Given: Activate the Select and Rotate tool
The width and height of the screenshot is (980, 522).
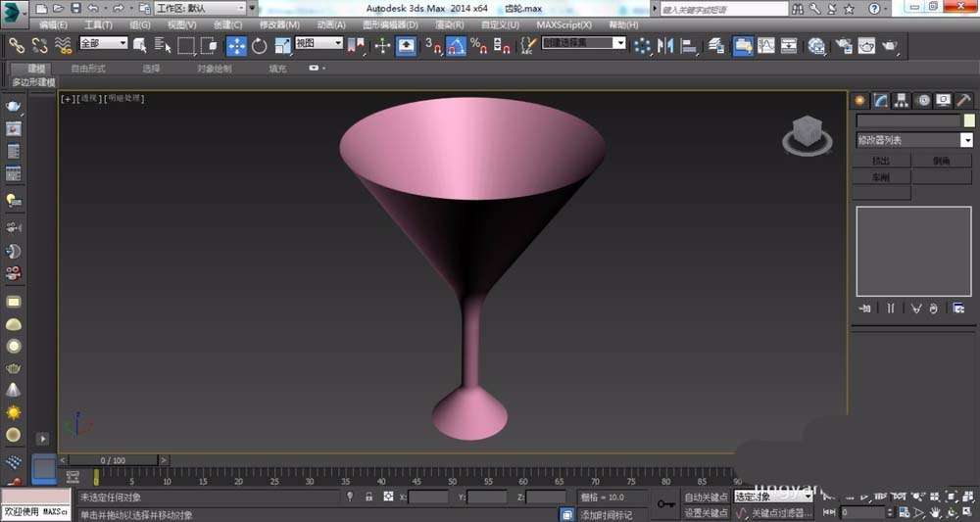Looking at the screenshot, I should coord(260,45).
